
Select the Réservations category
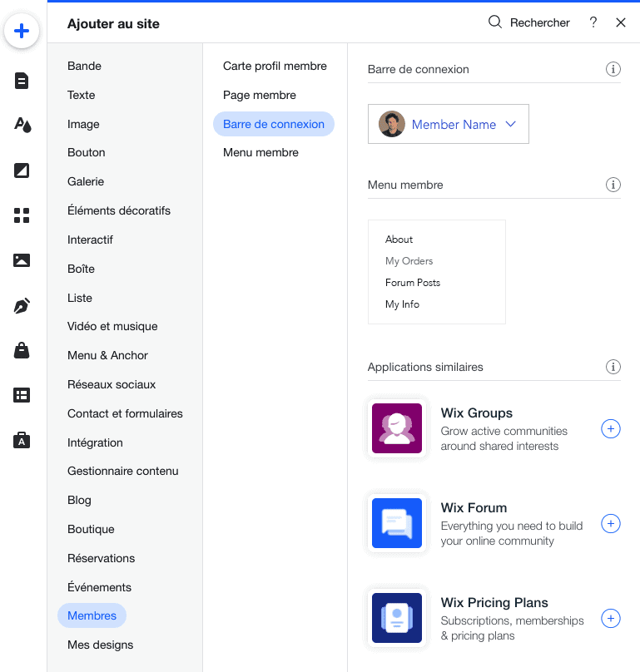[x=102, y=559]
